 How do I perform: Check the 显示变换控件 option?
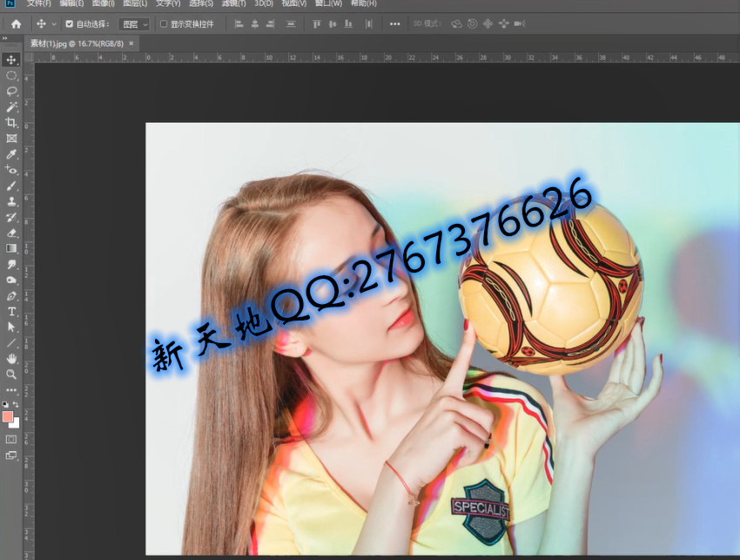pos(162,24)
